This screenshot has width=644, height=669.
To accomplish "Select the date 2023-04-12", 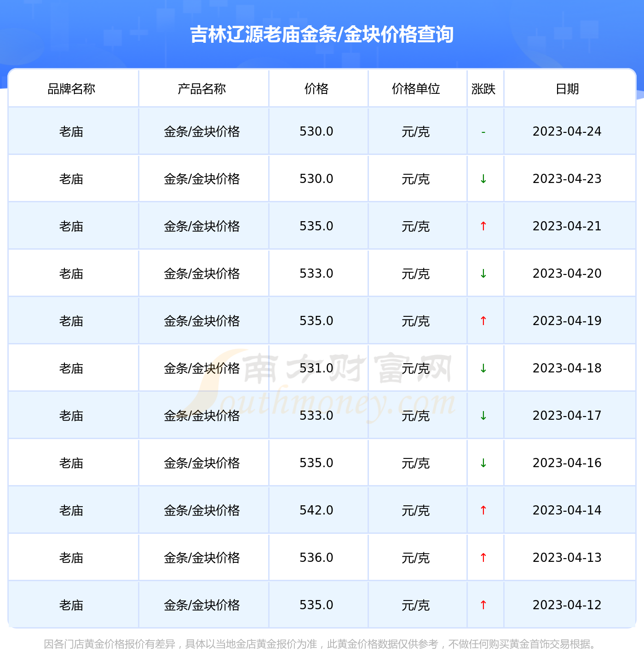I will click(567, 605).
